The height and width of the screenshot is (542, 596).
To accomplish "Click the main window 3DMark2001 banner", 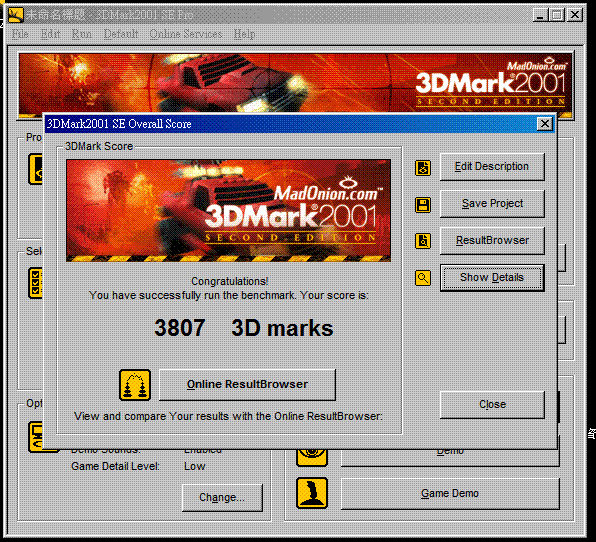I will [x=296, y=83].
